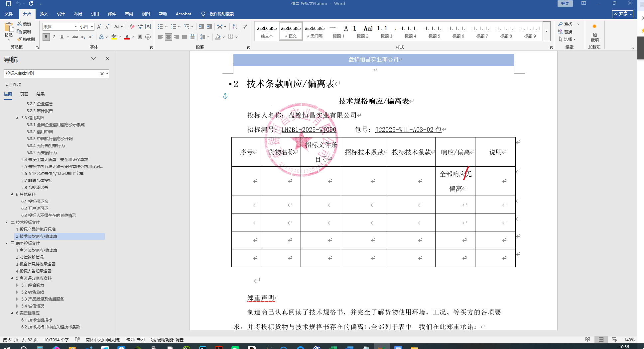This screenshot has width=644, height=349.
Task: Go to 6.1 投标保证金 in navigation
Action: pyautogui.click(x=35, y=201)
